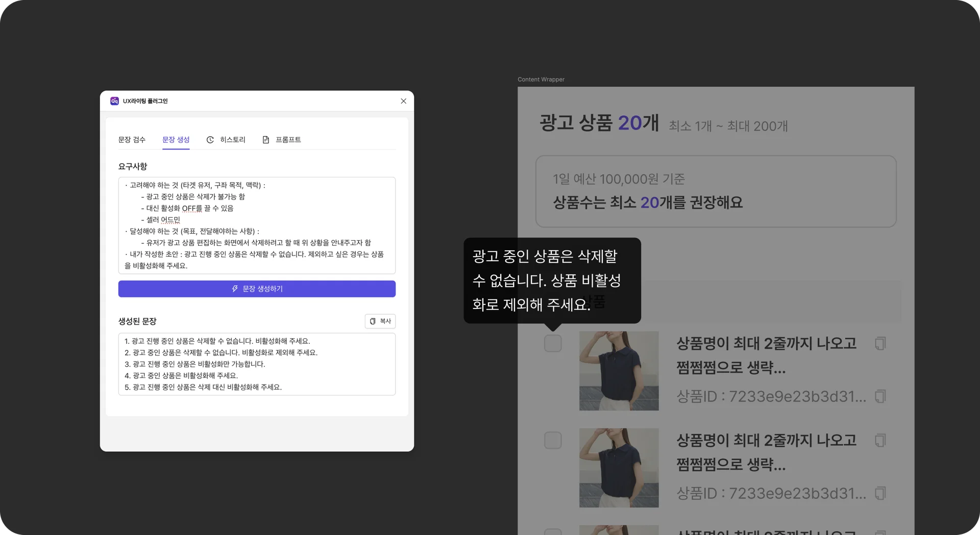Select generated sentence 4 starting 광고 중인 상품은 비활성화해
The width and height of the screenshot is (980, 535).
181,375
